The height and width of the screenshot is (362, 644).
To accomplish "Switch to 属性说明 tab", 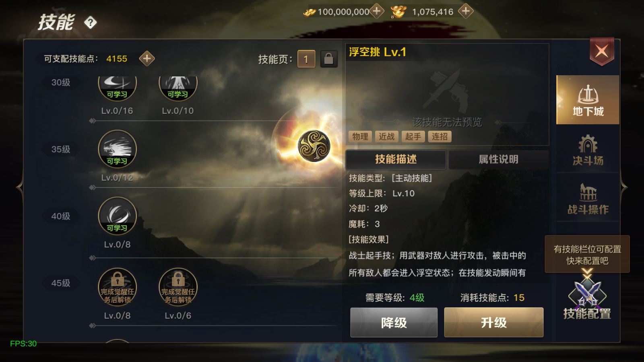I will click(x=498, y=160).
